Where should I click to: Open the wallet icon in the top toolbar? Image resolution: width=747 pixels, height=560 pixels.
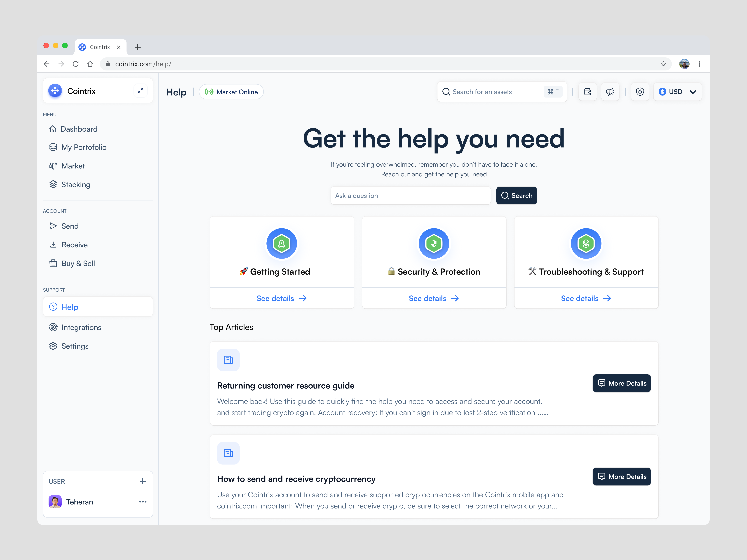tap(588, 91)
